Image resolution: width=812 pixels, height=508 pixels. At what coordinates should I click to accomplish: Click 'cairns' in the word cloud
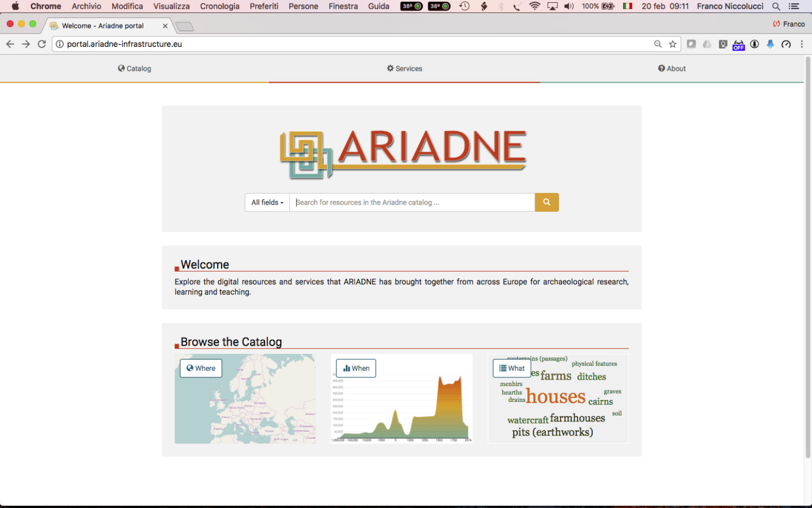pyautogui.click(x=600, y=401)
